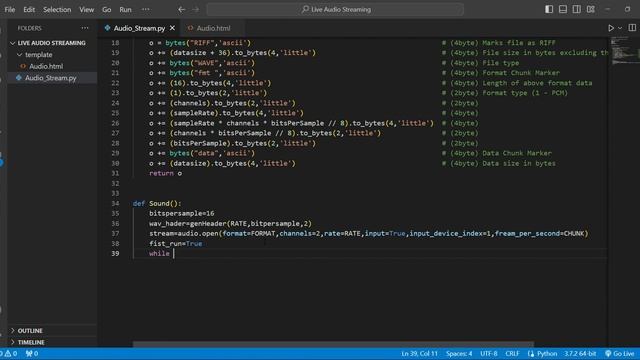640x360 pixels.
Task: Open the View menu
Action: click(87, 9)
